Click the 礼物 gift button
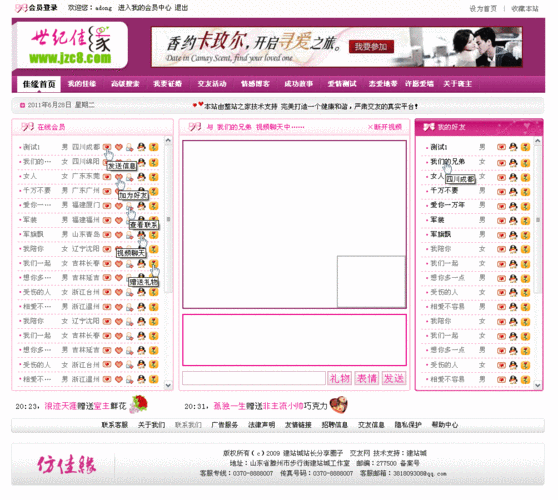This screenshot has height=500, width=558. [339, 378]
